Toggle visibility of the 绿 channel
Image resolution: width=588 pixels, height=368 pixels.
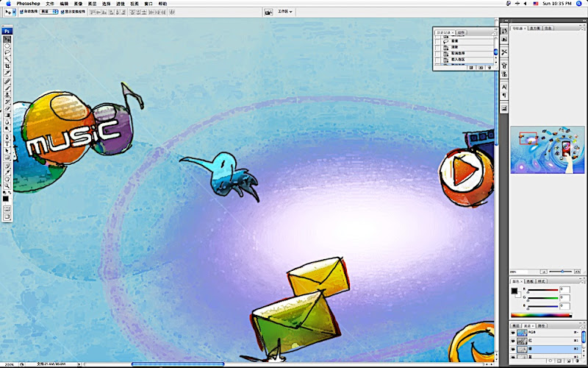coord(513,349)
